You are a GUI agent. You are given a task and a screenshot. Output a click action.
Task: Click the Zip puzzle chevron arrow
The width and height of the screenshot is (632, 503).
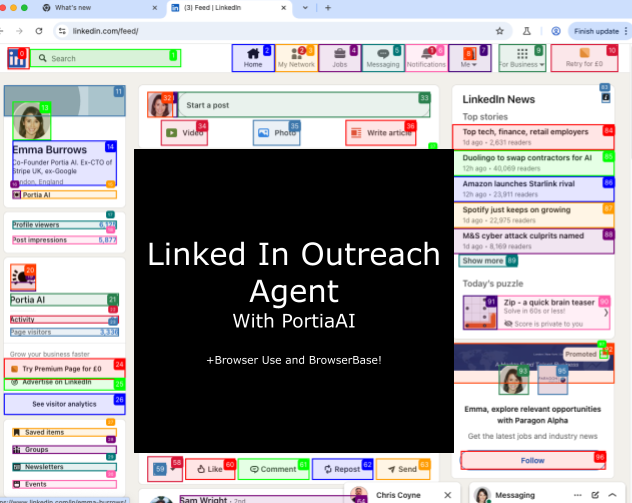pos(606,313)
